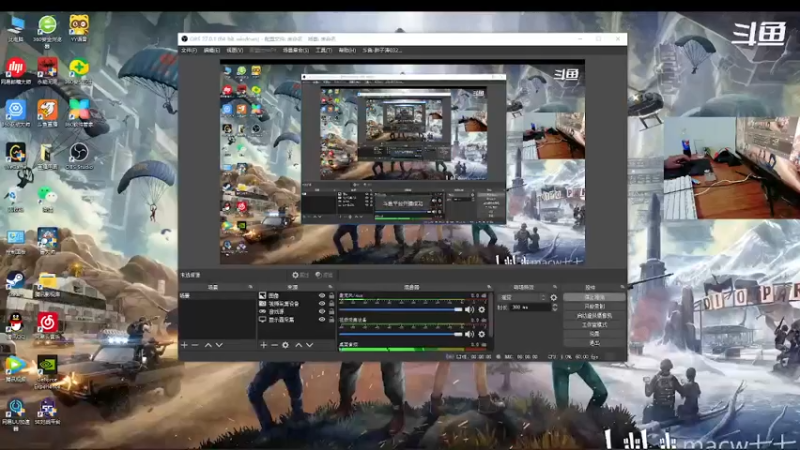Toggle visibility of the 游戏源 source
800x450 pixels.
tap(322, 311)
